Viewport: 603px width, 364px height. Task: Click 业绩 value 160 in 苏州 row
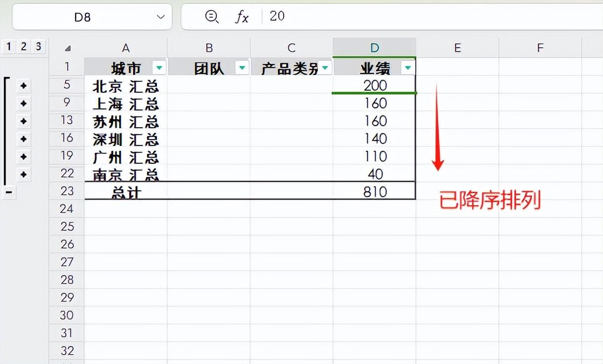[x=375, y=120]
